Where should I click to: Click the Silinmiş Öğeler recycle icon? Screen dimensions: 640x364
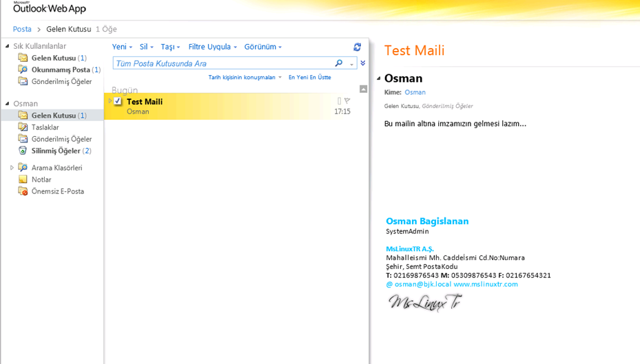(x=23, y=151)
